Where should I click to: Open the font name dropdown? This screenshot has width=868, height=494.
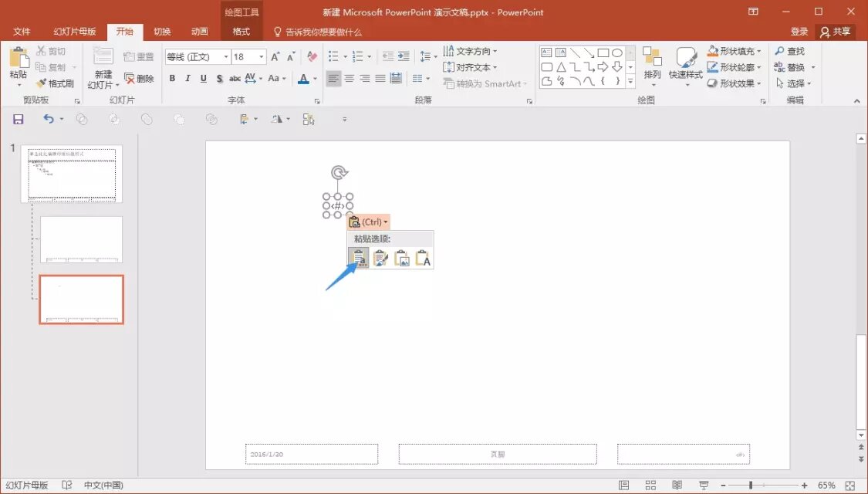coord(226,56)
